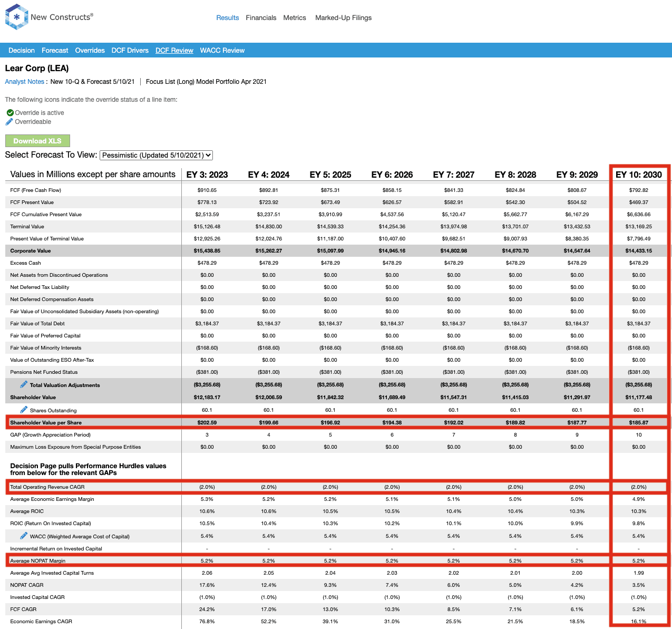672x629 pixels.
Task: Click the GAP (Growth Appreciation Period) label
Action: [x=51, y=435]
